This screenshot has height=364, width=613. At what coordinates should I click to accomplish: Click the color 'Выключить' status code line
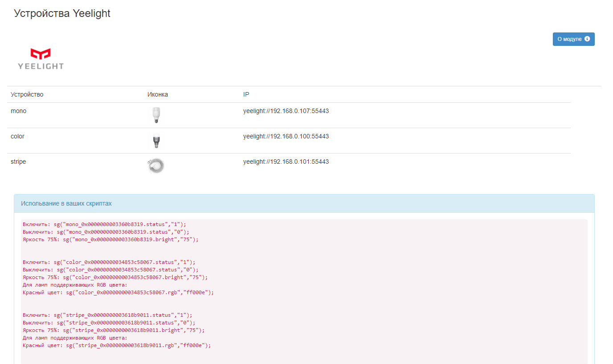point(110,270)
